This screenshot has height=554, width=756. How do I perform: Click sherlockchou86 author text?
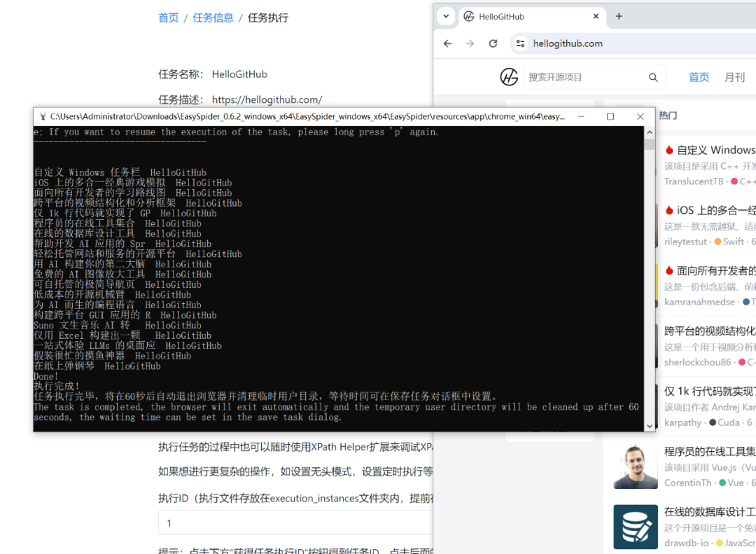697,362
